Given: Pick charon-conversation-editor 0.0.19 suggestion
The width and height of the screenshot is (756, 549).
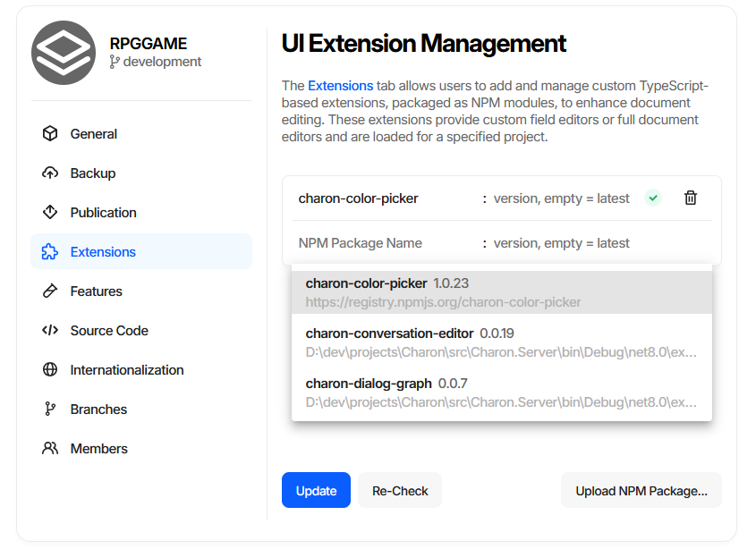Looking at the screenshot, I should [x=501, y=342].
